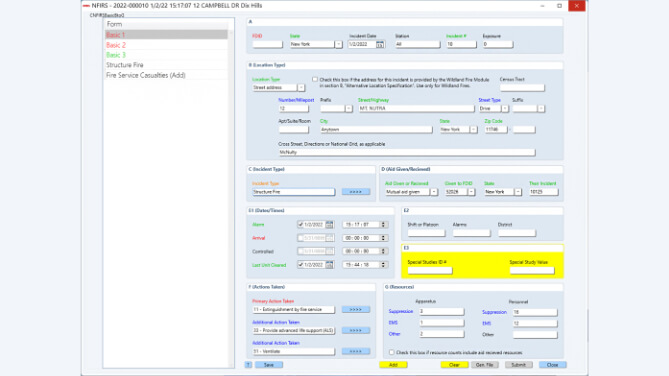Click the Zip Code input field
Viewport: 669px width, 376px height.
click(x=495, y=130)
